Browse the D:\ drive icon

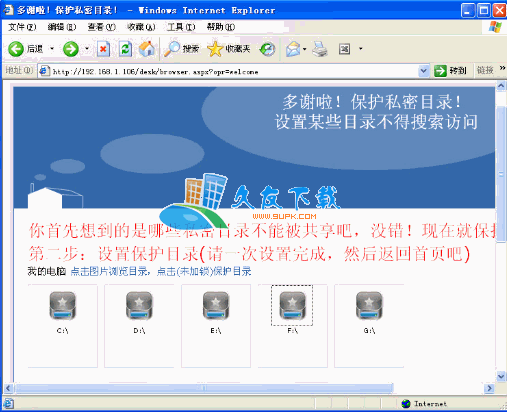[139, 305]
